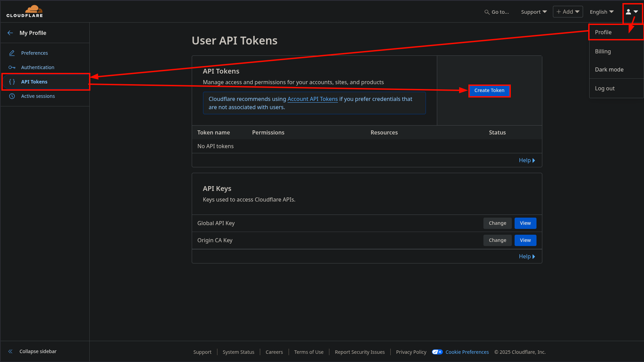Toggle Dark mode in the user menu
This screenshot has width=644, height=362.
(609, 69)
